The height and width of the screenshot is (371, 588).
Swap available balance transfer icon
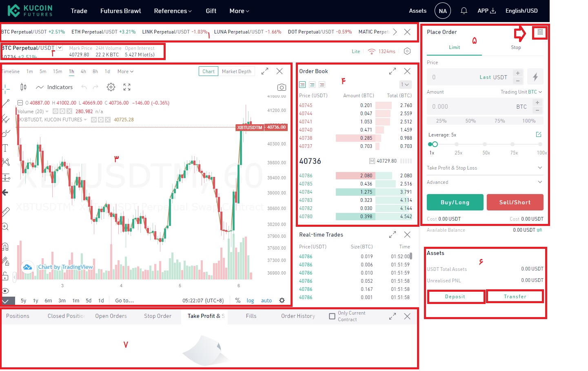[x=539, y=230]
